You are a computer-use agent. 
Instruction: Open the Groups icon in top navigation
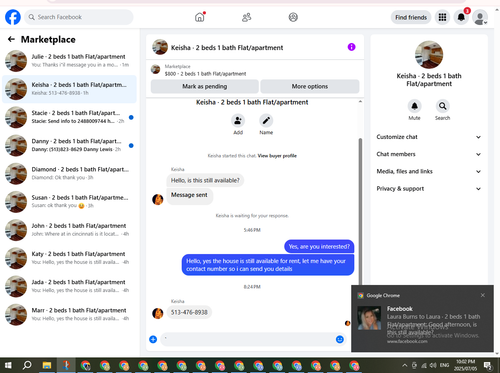click(x=293, y=17)
